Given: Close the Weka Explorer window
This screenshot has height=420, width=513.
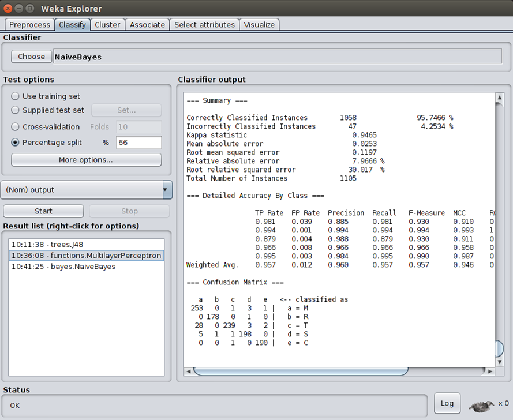Looking at the screenshot, I should pyautogui.click(x=8, y=9).
